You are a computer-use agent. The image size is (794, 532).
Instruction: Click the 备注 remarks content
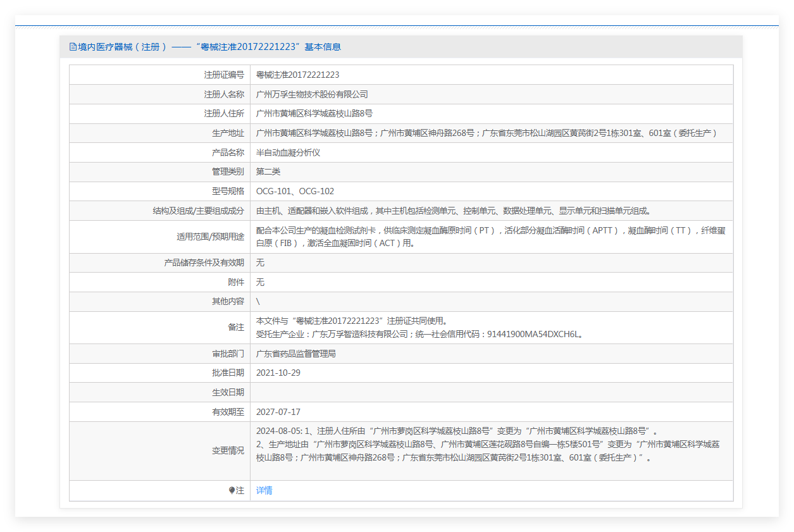(x=419, y=328)
